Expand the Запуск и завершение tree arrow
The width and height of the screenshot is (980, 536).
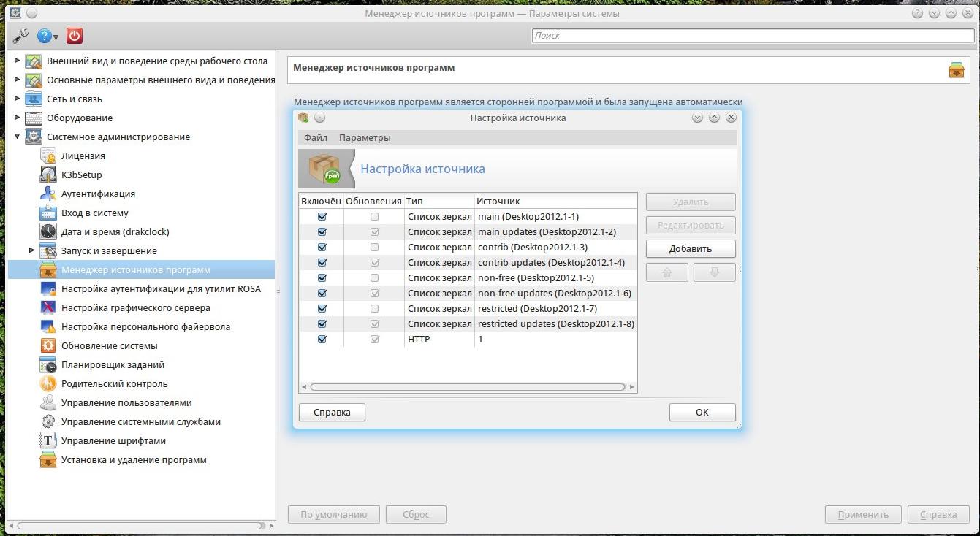pos(32,250)
